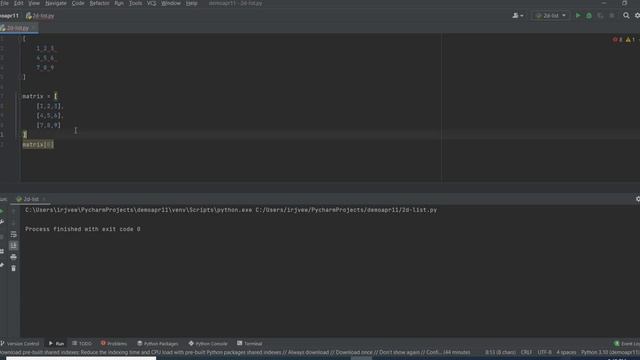Open IDE settings gear in top toolbar

pos(637,16)
